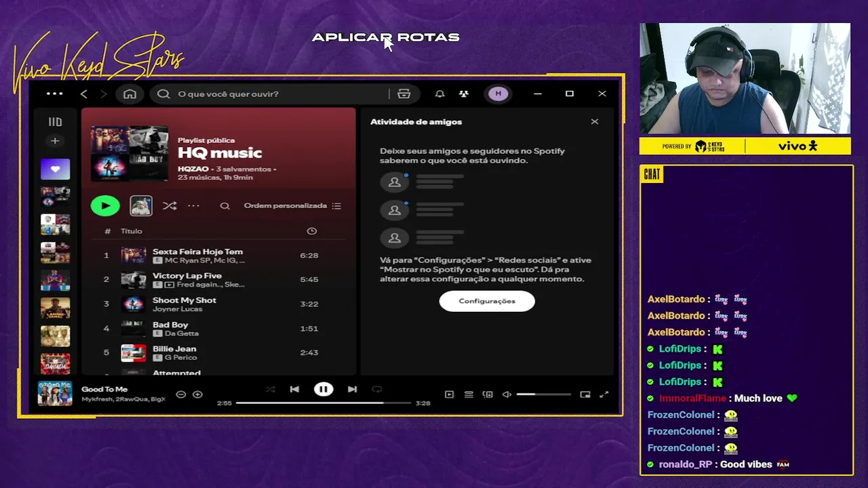Click the Good vibes chat message

746,464
